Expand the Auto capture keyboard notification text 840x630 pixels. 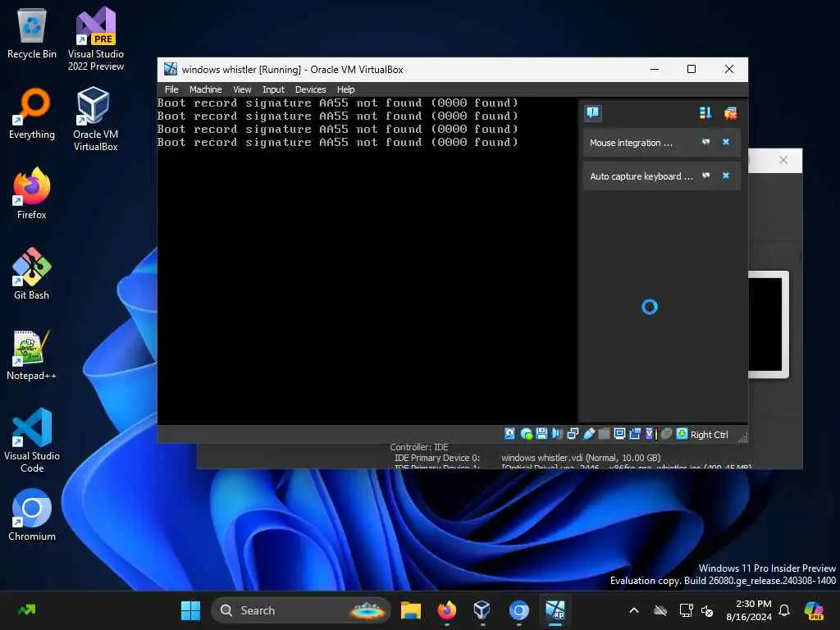(x=641, y=176)
